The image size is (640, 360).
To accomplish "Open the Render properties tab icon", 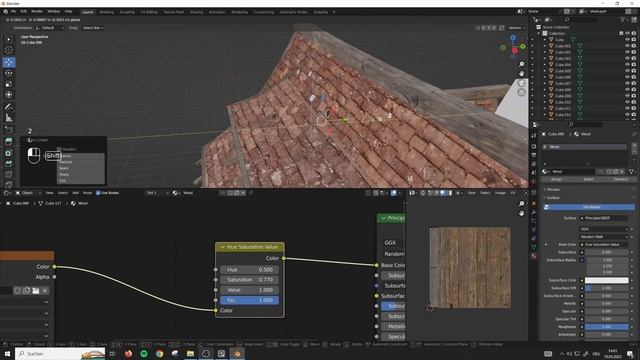I will coord(534,146).
